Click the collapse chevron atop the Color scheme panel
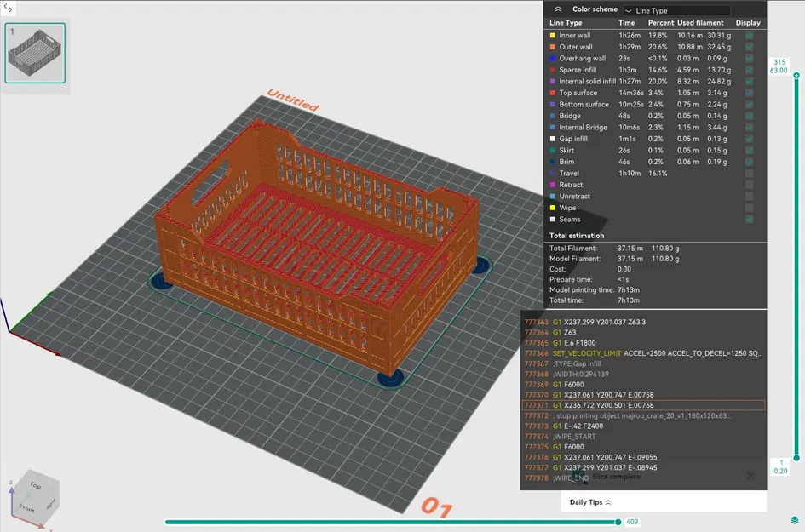The image size is (805, 532). [558, 9]
